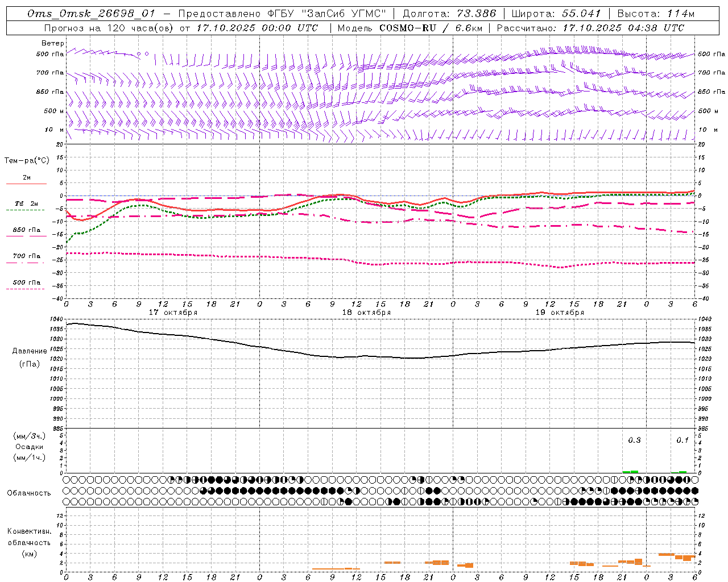Screen dimensions: 728x582
Task: Select the precipitation value 0.1
Action: click(682, 440)
